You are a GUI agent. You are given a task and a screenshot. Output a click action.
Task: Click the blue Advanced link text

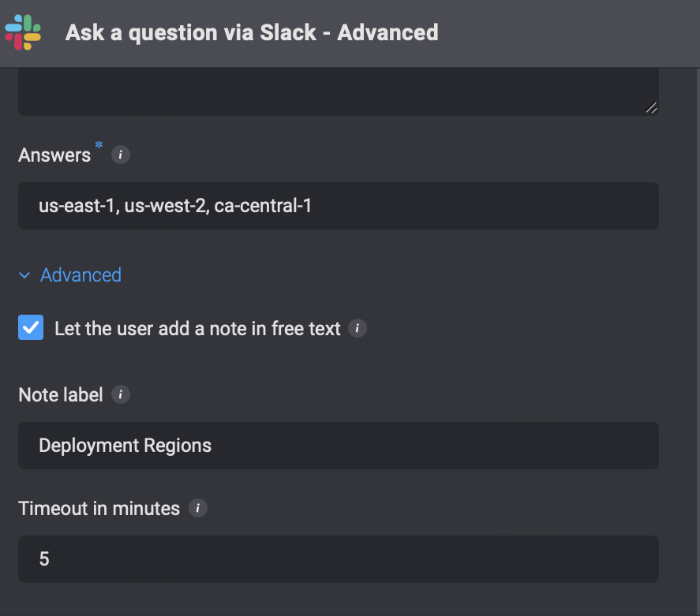(80, 275)
